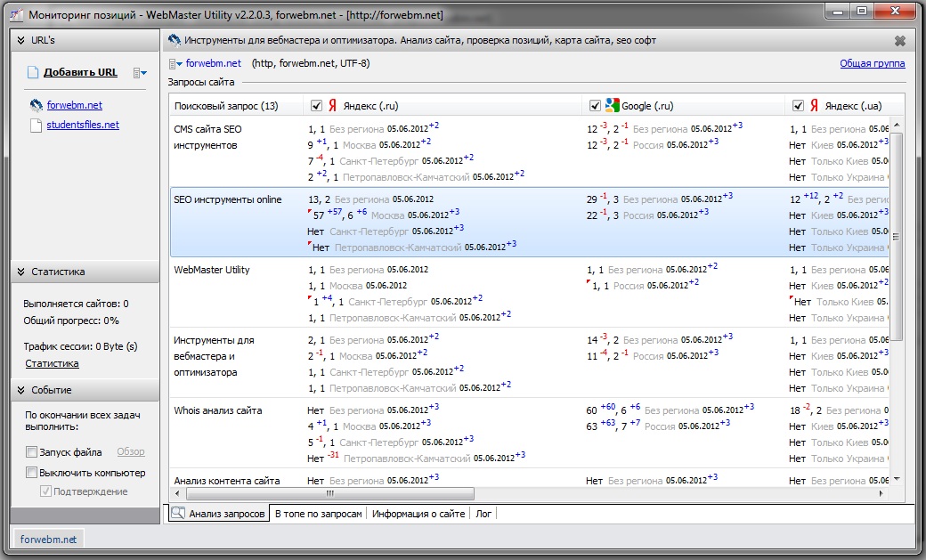
Task: Enable the Запуск файла checkbox
Action: click(x=32, y=452)
